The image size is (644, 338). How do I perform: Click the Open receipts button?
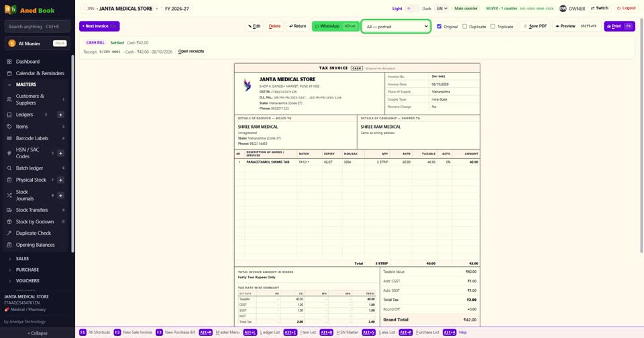coord(191,52)
